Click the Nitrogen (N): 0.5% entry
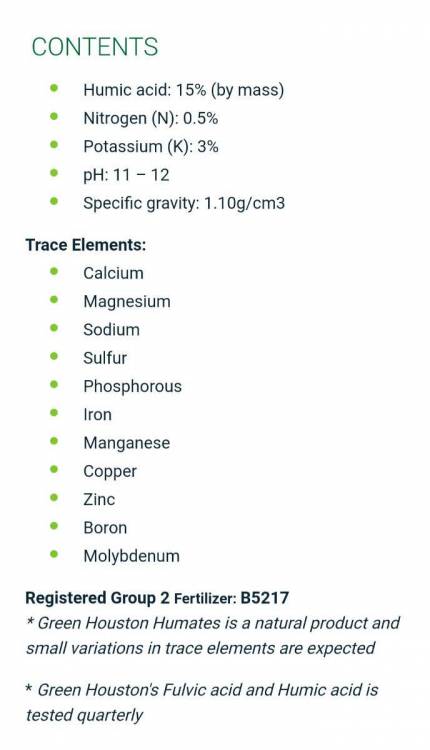The height and width of the screenshot is (750, 430). [x=151, y=118]
